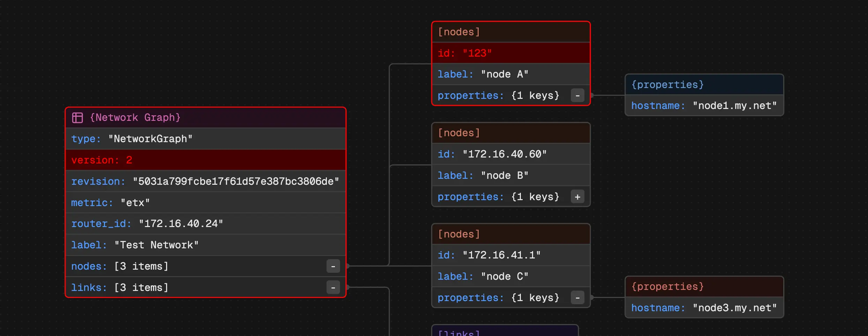The image size is (868, 336).
Task: Collapse properties of node A
Action: pyautogui.click(x=577, y=96)
